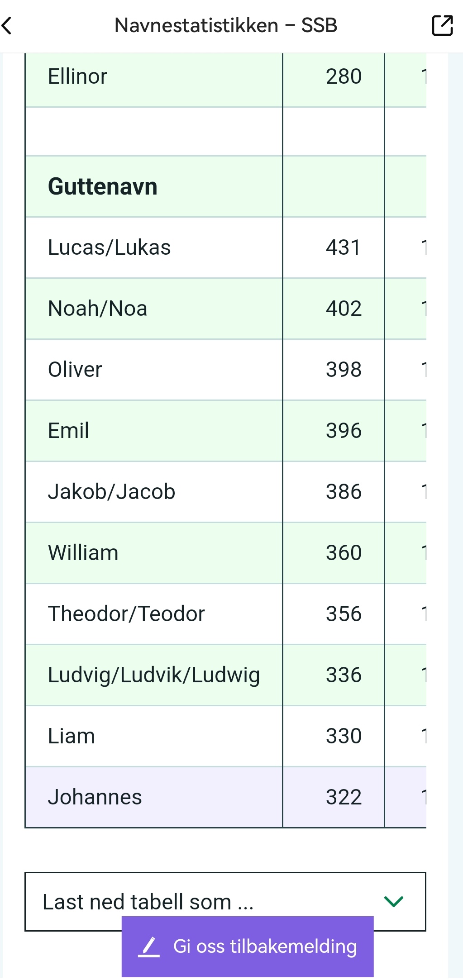This screenshot has height=980, width=463.
Task: Click the William name cell
Action: (154, 553)
